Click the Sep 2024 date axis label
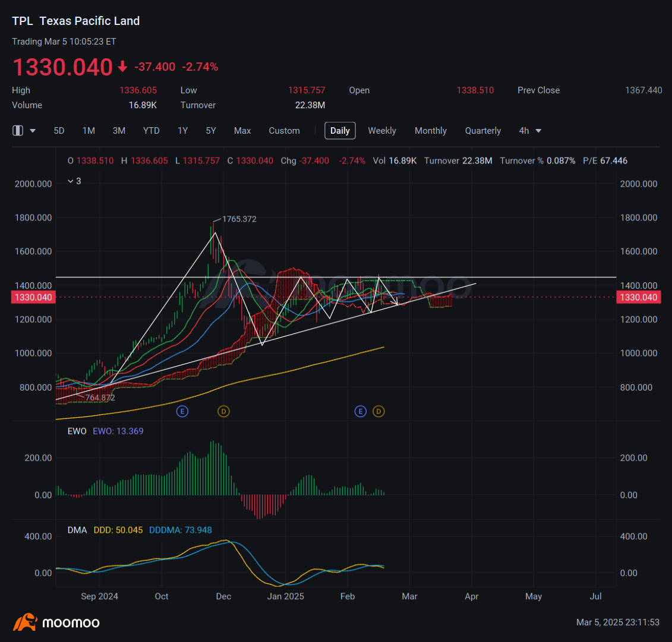Image resolution: width=672 pixels, height=642 pixels. [99, 596]
